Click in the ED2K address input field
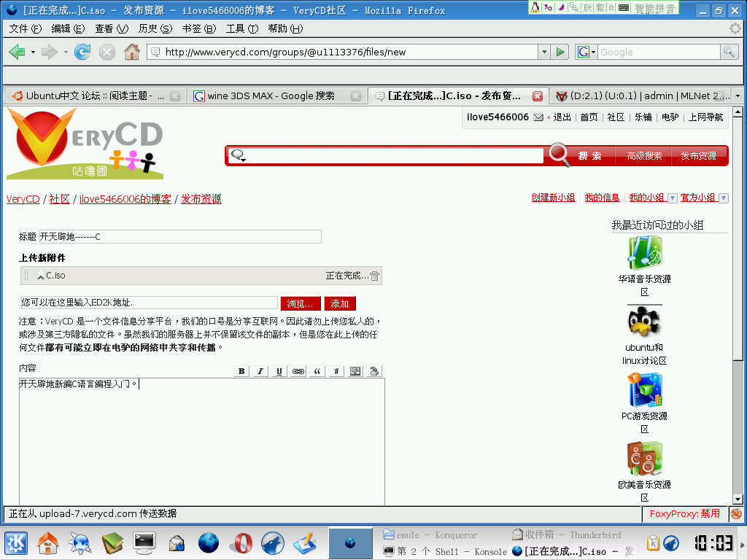 click(149, 303)
